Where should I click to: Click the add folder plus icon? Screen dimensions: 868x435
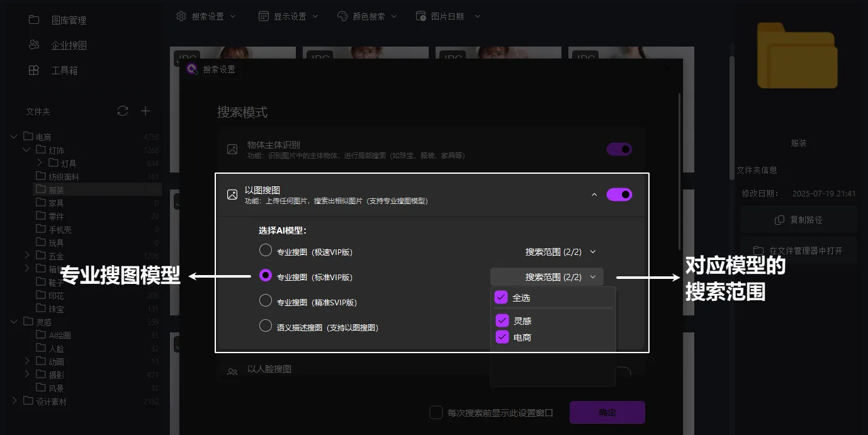(145, 111)
